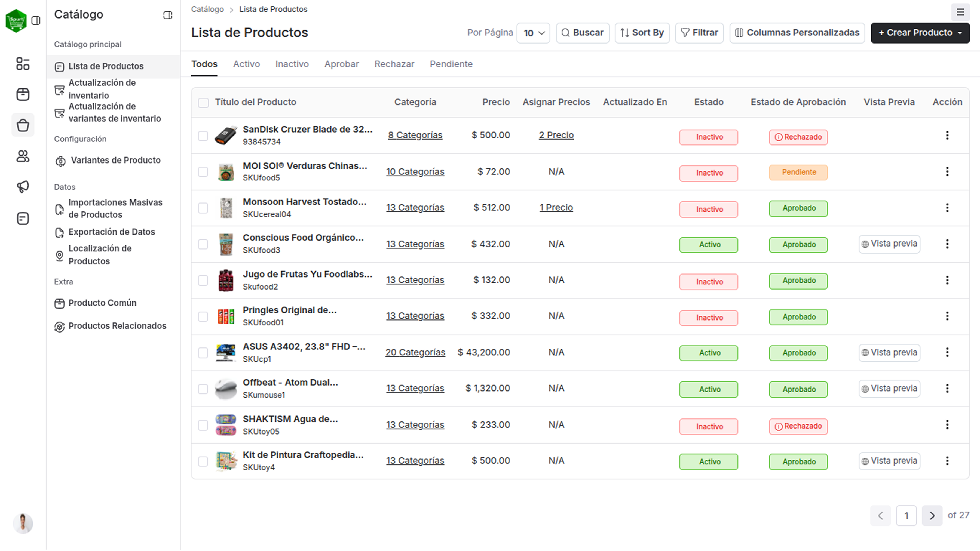This screenshot has height=551, width=980.
Task: Open 2 Precio link for SanDisk
Action: (556, 135)
